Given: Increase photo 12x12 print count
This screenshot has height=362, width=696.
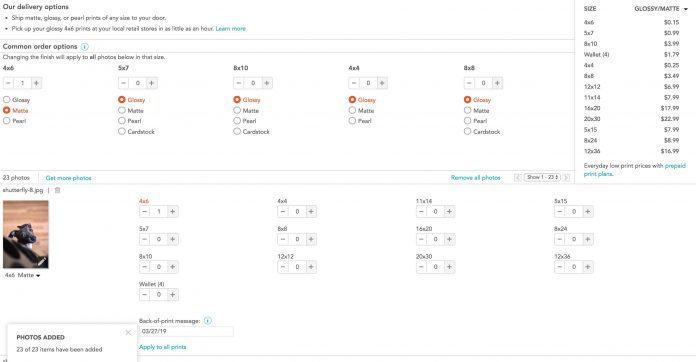Looking at the screenshot, I should [x=311, y=267].
